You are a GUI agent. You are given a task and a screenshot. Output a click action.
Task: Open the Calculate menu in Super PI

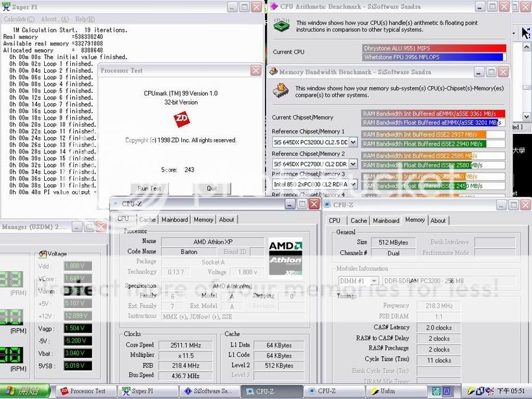pyautogui.click(x=16, y=19)
